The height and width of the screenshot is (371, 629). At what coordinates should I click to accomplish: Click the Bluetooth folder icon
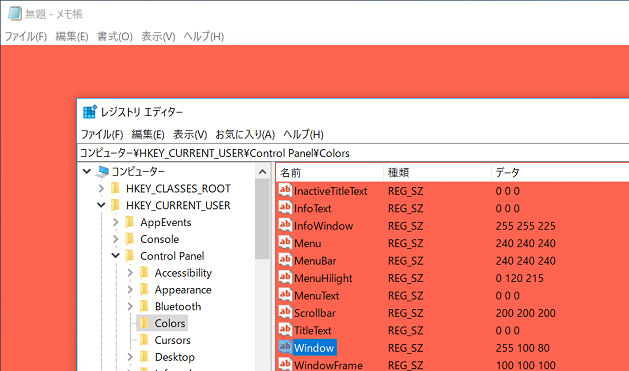click(x=144, y=306)
